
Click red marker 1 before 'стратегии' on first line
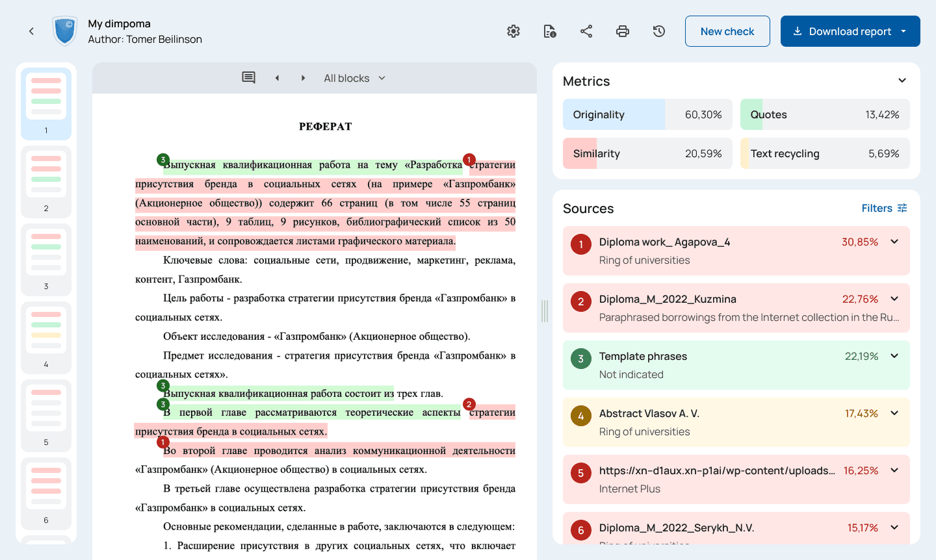click(469, 159)
